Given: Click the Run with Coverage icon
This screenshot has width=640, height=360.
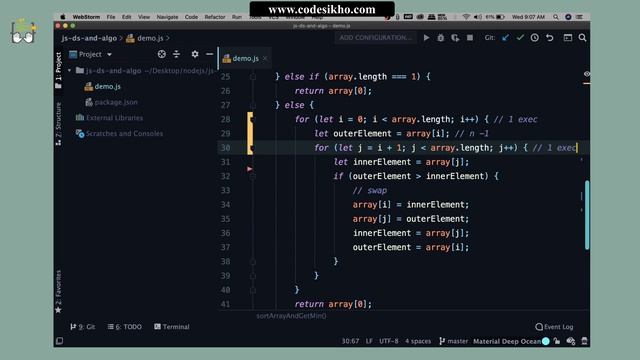Looking at the screenshot, I should (455, 38).
